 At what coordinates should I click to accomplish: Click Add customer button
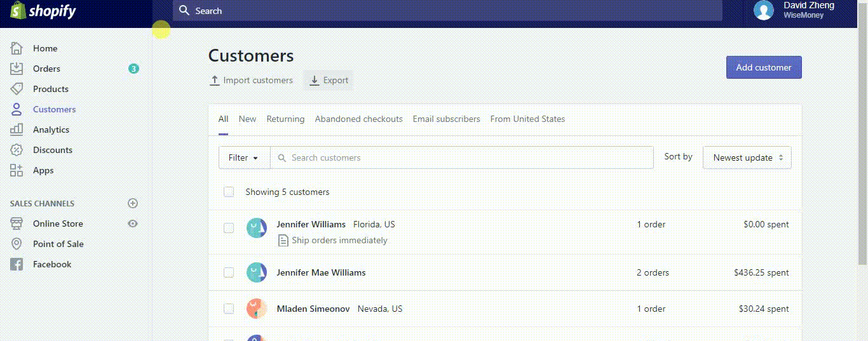pos(764,67)
